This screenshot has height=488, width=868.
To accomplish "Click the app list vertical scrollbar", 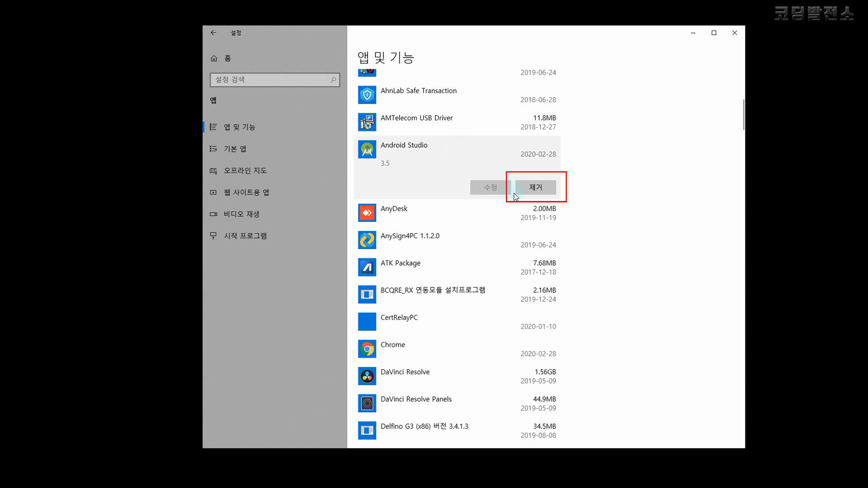I will pyautogui.click(x=744, y=115).
